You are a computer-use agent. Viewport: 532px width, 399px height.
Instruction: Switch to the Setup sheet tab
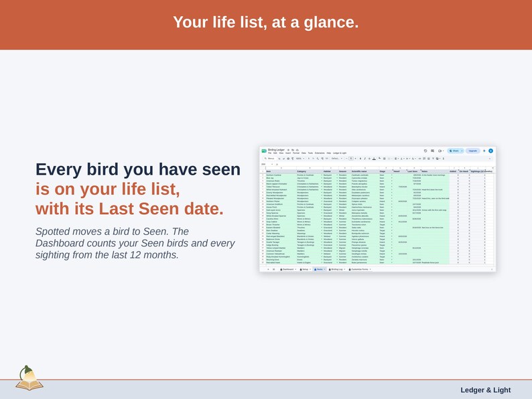305,269
